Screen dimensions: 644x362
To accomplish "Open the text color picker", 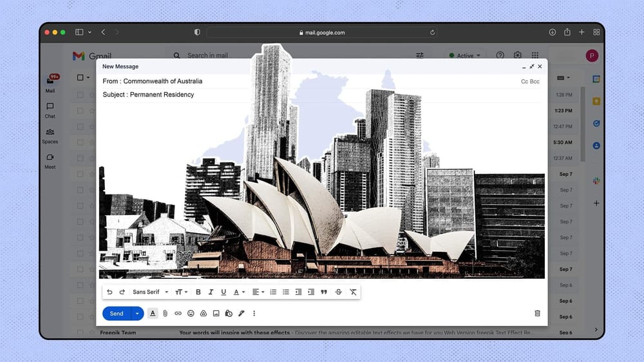I will pyautogui.click(x=238, y=292).
